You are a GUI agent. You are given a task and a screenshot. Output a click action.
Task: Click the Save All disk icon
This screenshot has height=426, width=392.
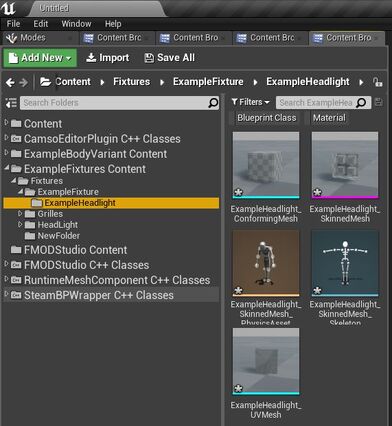click(149, 58)
